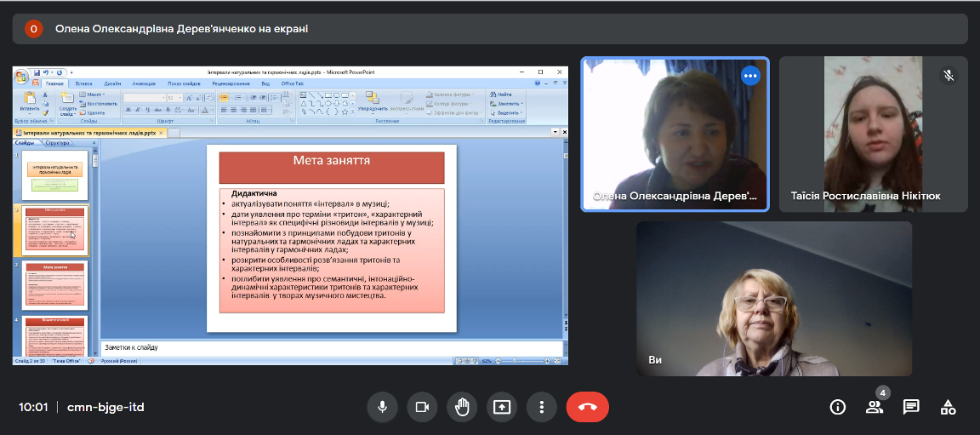Screen dimensions: 980x435
Task: Increase the font size with the large A
Action: pyautogui.click(x=189, y=98)
